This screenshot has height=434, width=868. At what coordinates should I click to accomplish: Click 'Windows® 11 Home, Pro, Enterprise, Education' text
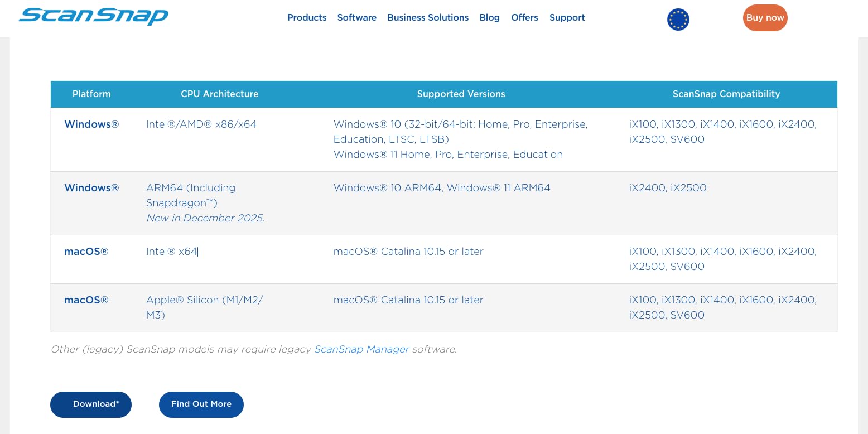click(x=448, y=155)
